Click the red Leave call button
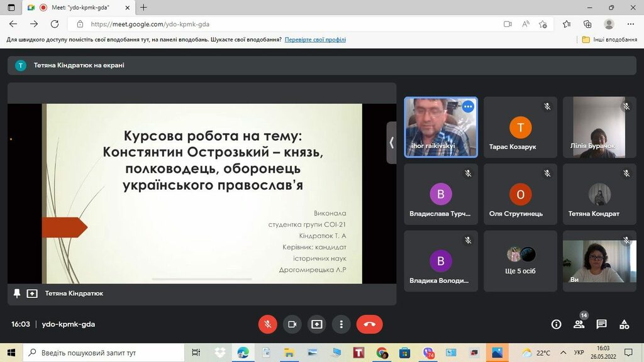The height and width of the screenshot is (362, 644). pyautogui.click(x=369, y=324)
